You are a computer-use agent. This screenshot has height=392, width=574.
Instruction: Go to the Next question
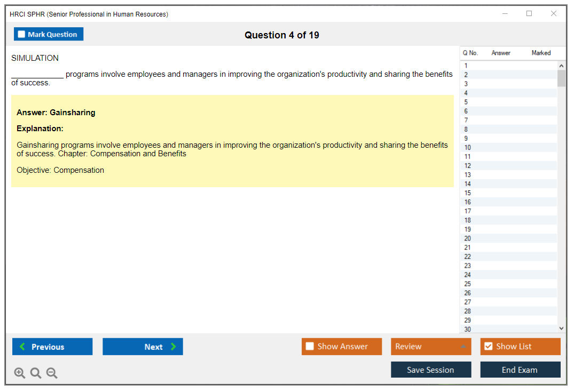point(143,347)
